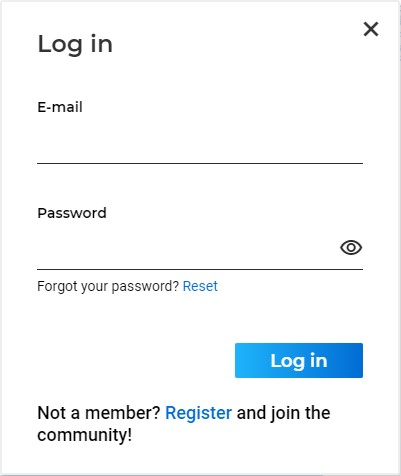Open the Reset password link
The image size is (401, 476).
coord(200,286)
